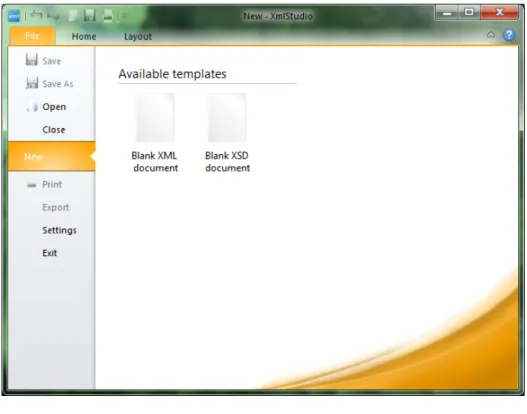Click the Undo arrow in quick access toolbar

36,15
